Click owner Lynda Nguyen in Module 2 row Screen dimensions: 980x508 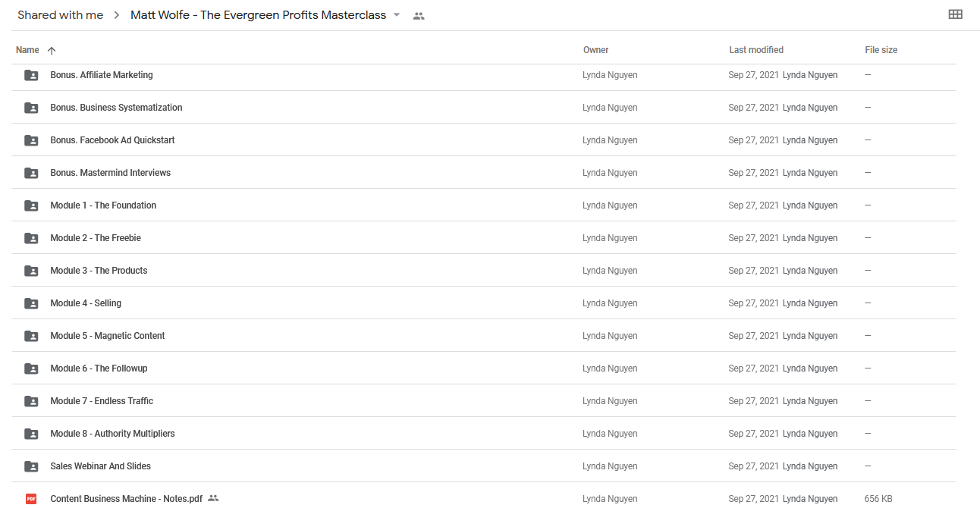pos(610,238)
